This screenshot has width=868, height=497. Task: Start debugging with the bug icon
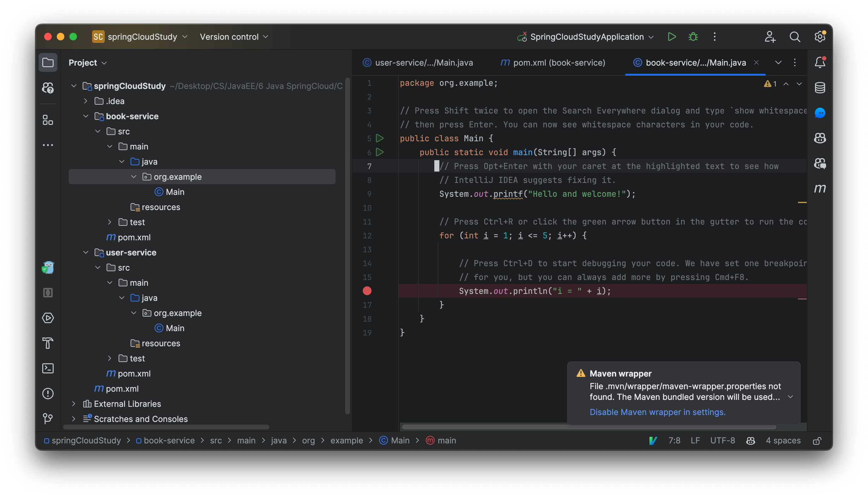[693, 37]
